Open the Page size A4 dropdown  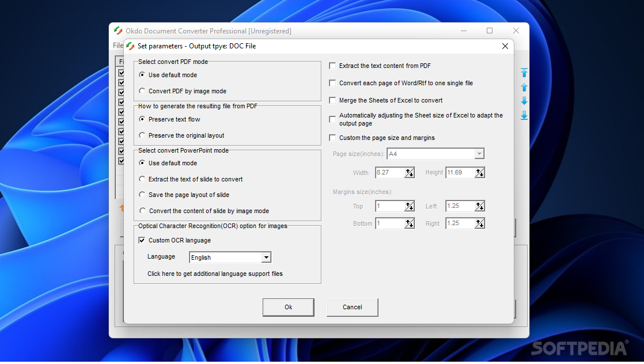pos(479,154)
